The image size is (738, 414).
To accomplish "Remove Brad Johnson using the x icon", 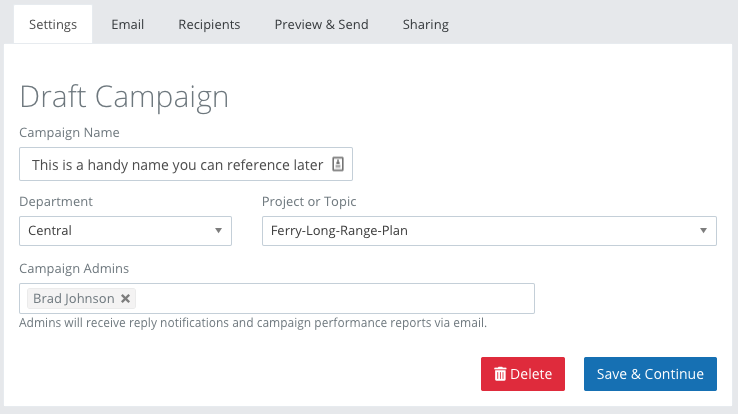I will coord(125,298).
